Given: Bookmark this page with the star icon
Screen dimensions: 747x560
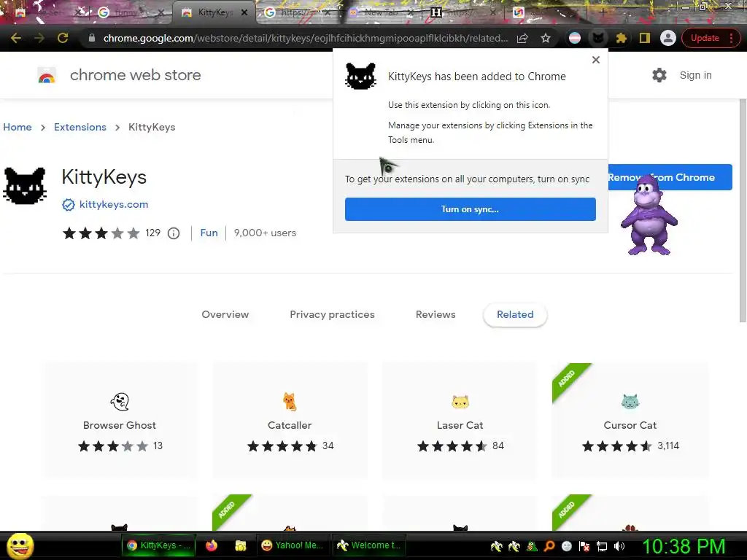Looking at the screenshot, I should [546, 38].
